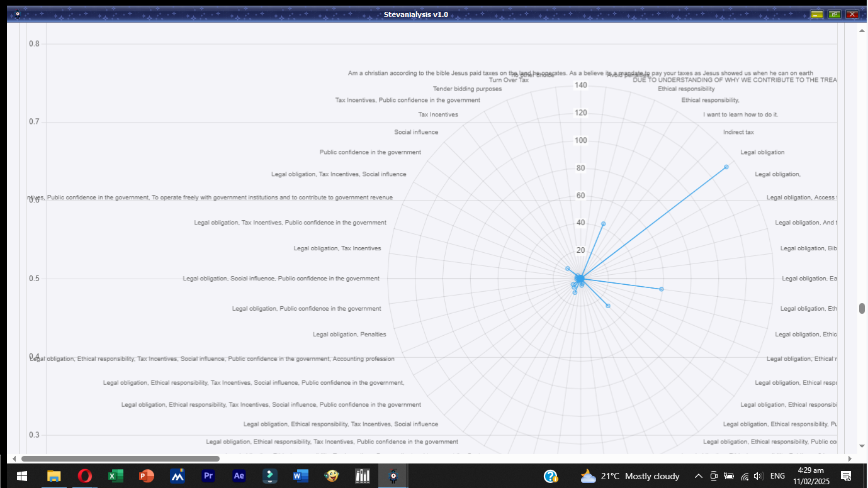Open the Windows Start menu

pyautogui.click(x=22, y=476)
